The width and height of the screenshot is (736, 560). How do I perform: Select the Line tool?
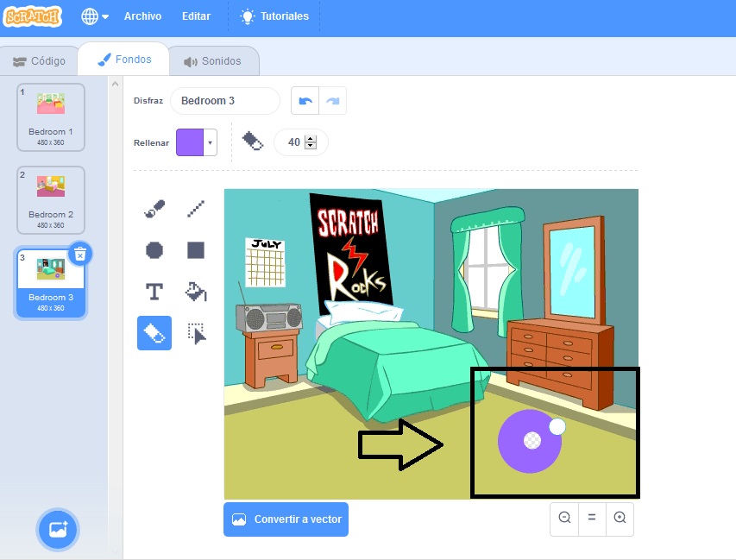(x=196, y=208)
